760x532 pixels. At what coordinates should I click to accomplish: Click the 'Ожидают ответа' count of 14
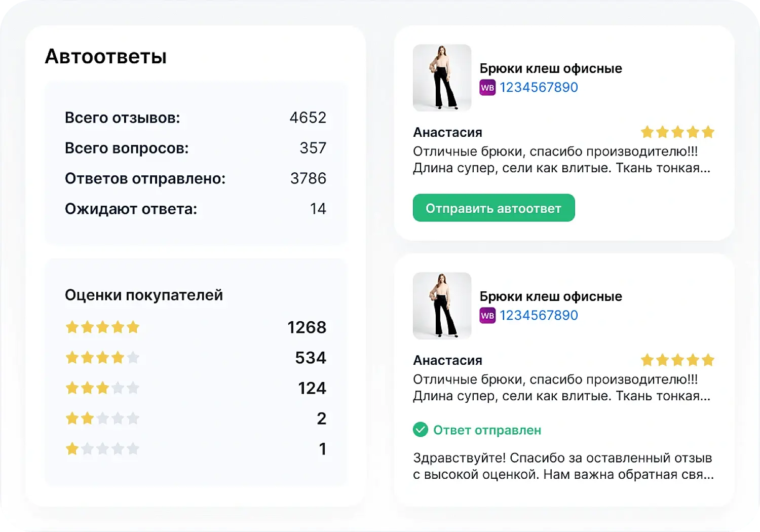click(319, 208)
